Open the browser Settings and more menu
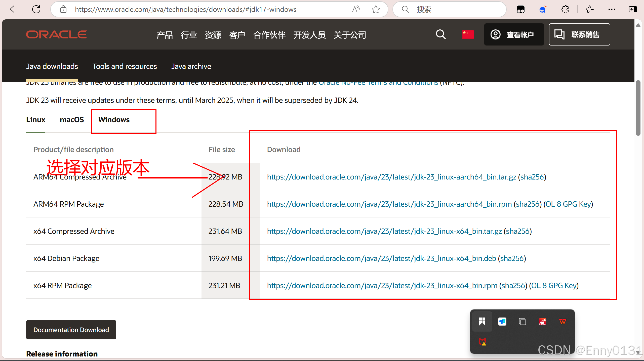The height and width of the screenshot is (361, 644). (612, 10)
